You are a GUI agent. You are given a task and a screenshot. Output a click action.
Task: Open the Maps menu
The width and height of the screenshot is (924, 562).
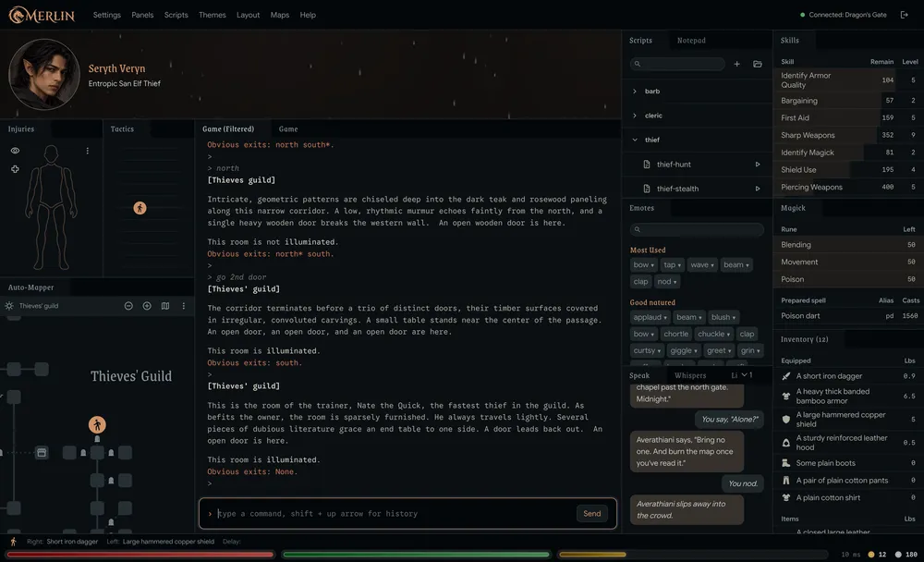click(x=280, y=16)
